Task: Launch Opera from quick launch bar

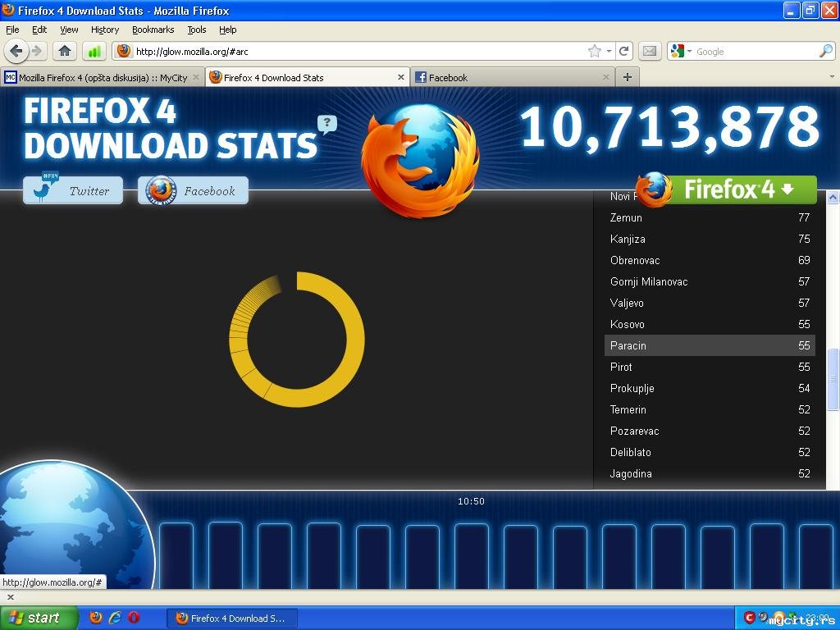Action: coord(134,618)
